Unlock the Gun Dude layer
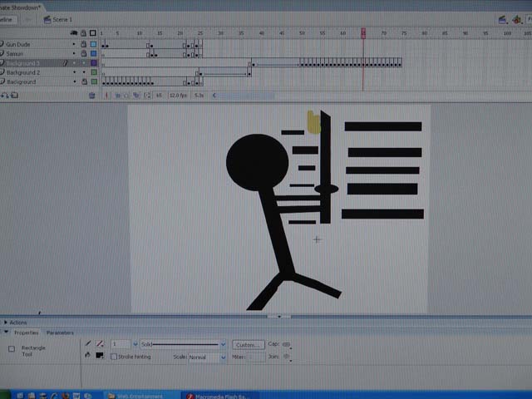 click(x=83, y=44)
